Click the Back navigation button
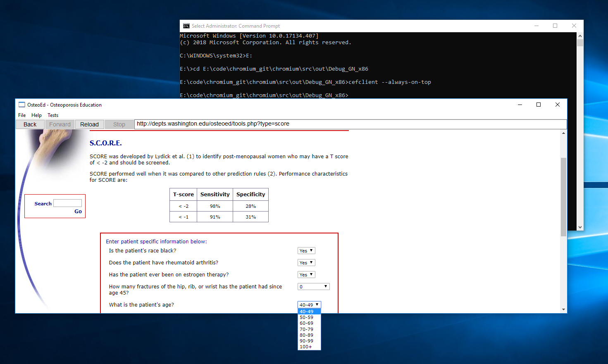 click(29, 124)
